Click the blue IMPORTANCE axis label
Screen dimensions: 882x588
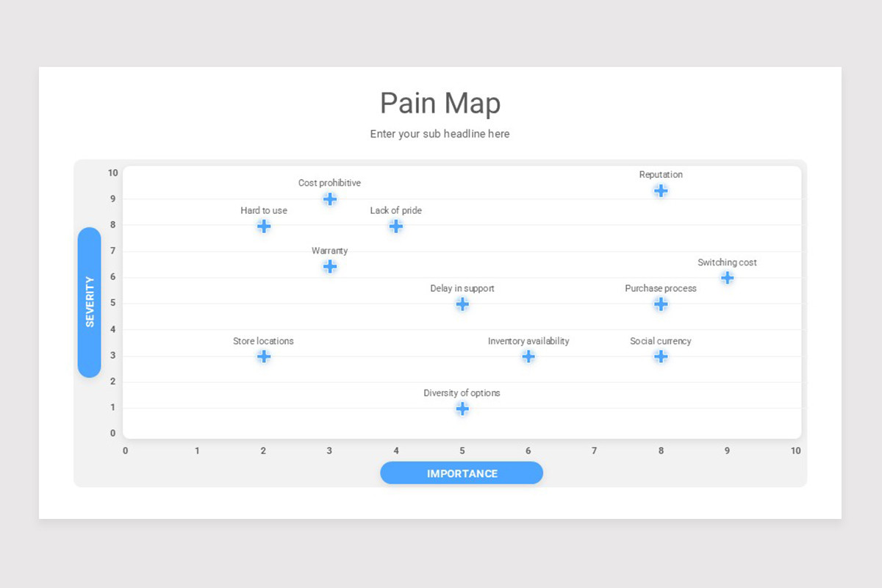(462, 473)
